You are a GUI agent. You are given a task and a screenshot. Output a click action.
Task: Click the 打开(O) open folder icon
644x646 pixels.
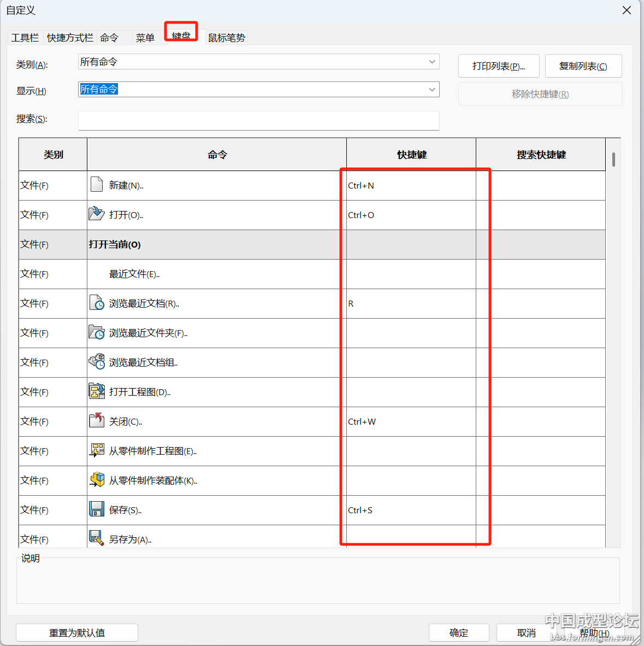click(x=97, y=213)
